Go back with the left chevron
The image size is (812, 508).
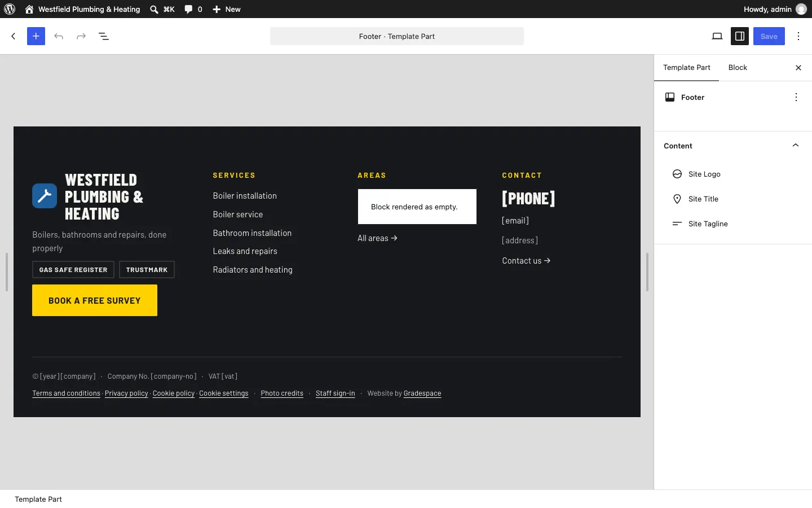(14, 36)
